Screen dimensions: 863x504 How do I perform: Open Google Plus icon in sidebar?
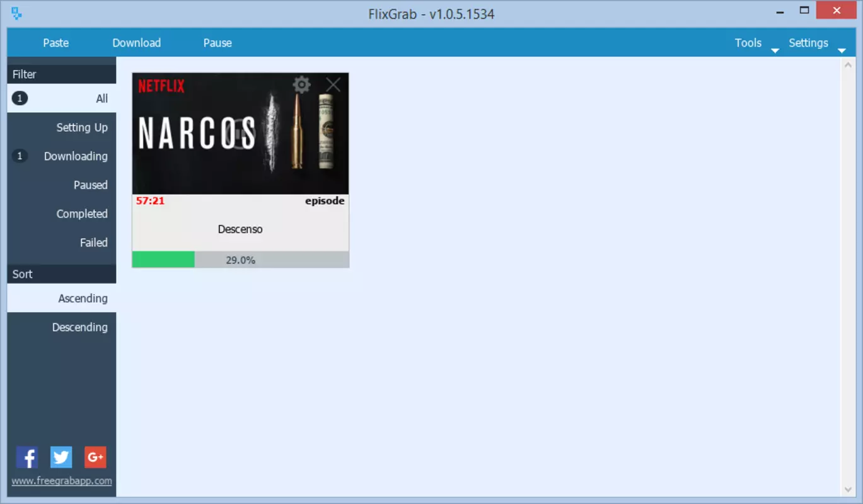pos(95,457)
